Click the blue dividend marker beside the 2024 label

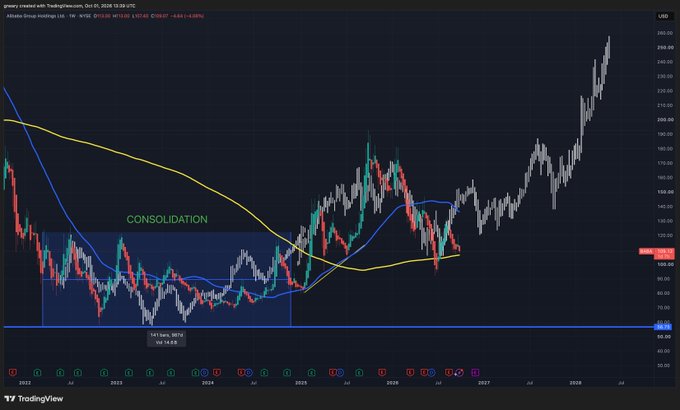204,372
